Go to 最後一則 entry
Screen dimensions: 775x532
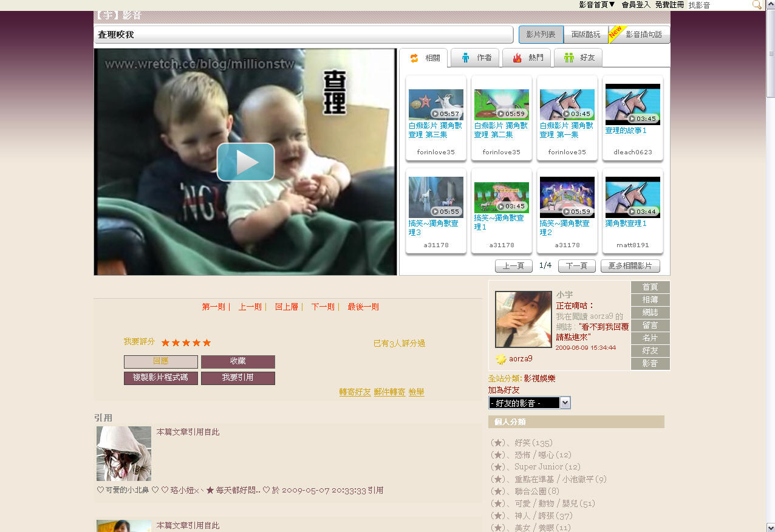[x=363, y=307]
